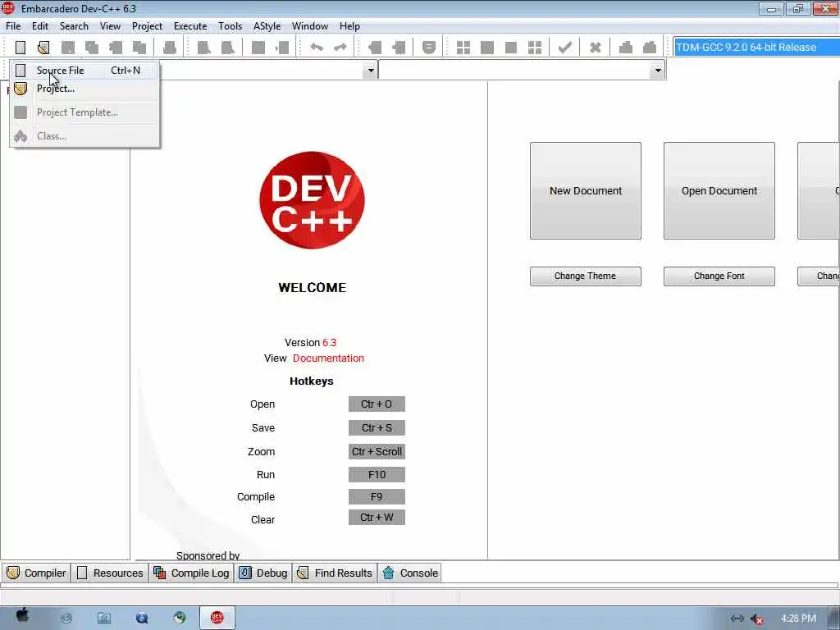
Task: Open the red Documentation link
Action: pos(328,358)
